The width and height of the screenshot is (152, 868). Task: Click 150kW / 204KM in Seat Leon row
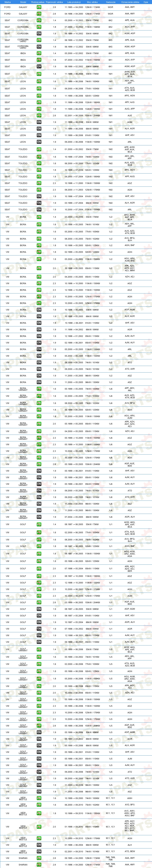[92, 116]
